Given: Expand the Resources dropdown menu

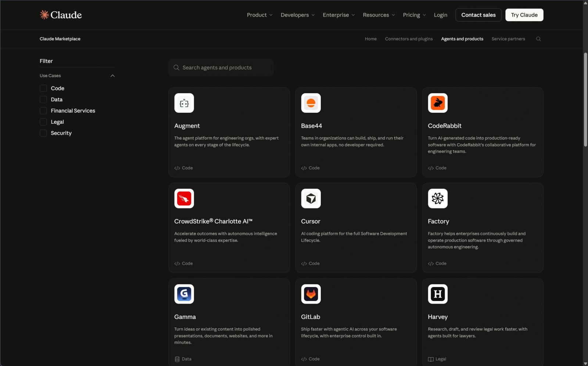Looking at the screenshot, I should 379,15.
